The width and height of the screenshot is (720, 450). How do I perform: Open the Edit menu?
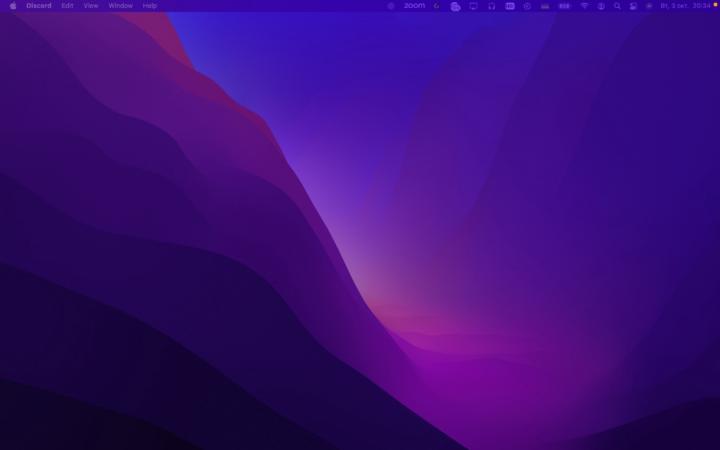point(67,6)
